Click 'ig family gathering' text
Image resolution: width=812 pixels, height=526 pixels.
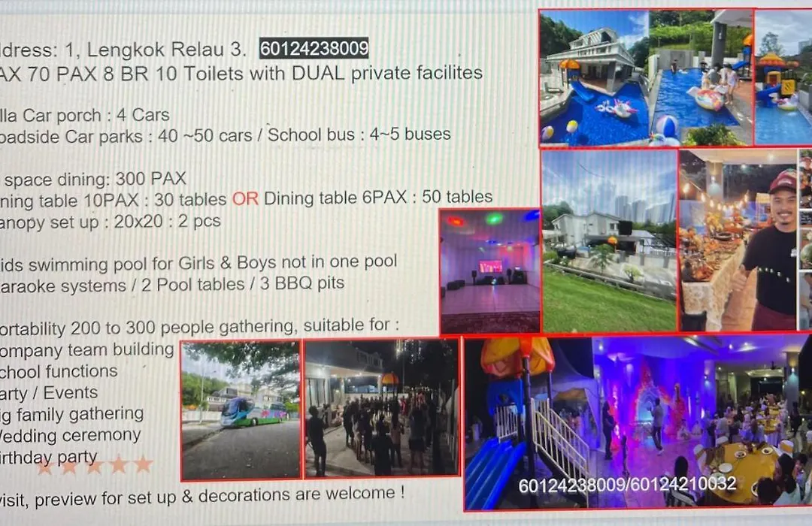tap(72, 414)
